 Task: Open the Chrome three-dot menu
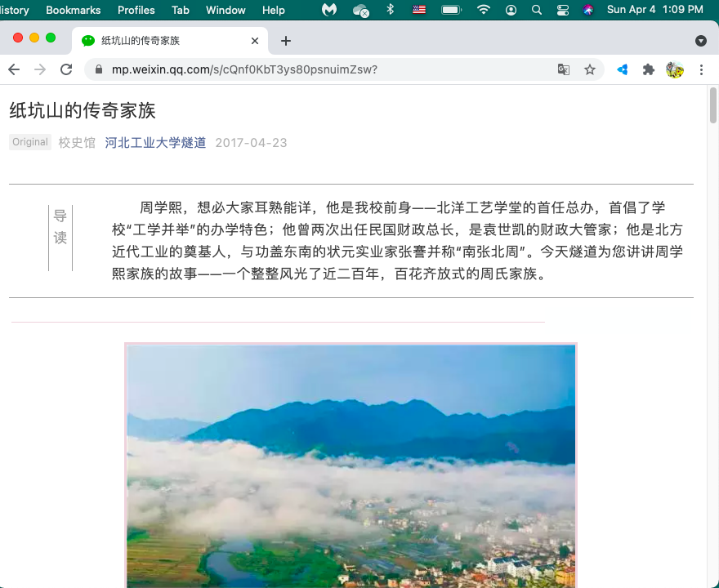[x=702, y=69]
